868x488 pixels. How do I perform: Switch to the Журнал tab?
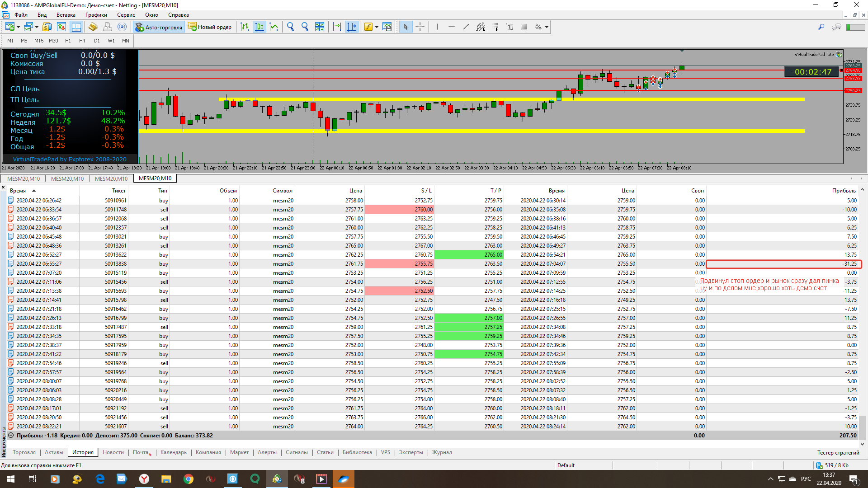point(442,452)
